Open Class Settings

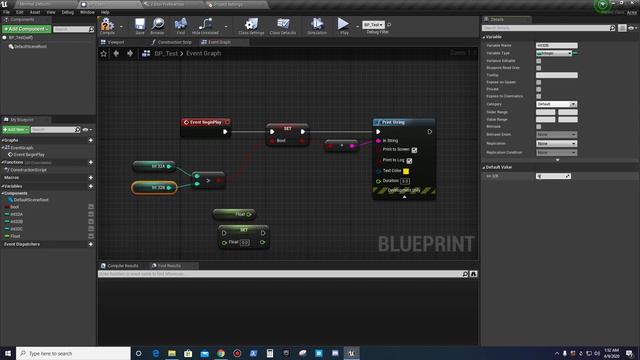click(251, 25)
